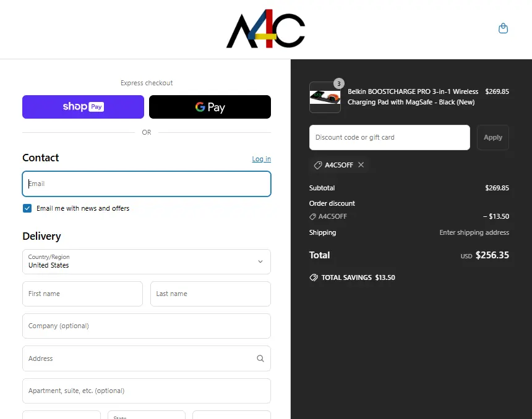Viewport: 532px width, 419px height.
Task: Open the Country/Region dropdown
Action: [x=147, y=261]
